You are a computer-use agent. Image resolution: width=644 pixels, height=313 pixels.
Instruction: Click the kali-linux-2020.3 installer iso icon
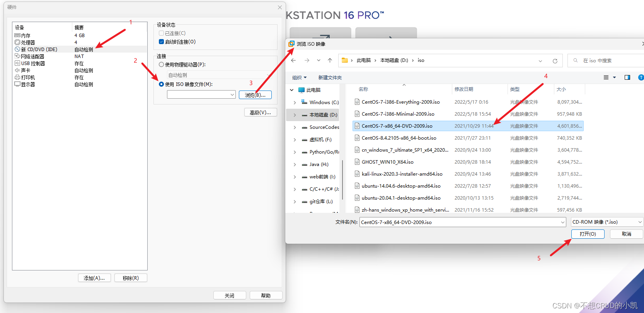(x=357, y=174)
